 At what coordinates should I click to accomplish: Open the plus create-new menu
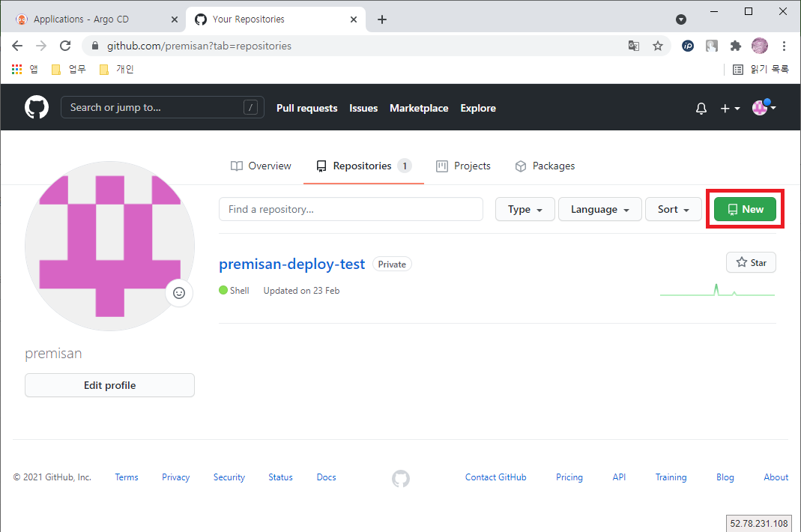730,109
